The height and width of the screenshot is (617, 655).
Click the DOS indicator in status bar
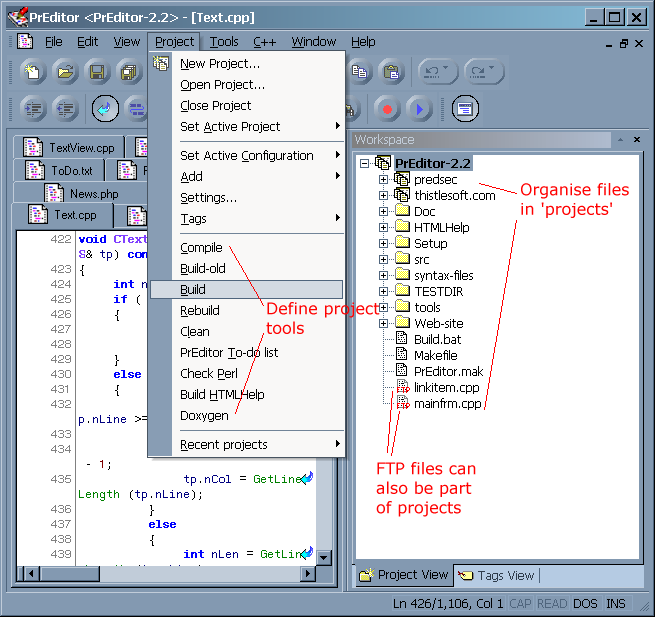[585, 604]
